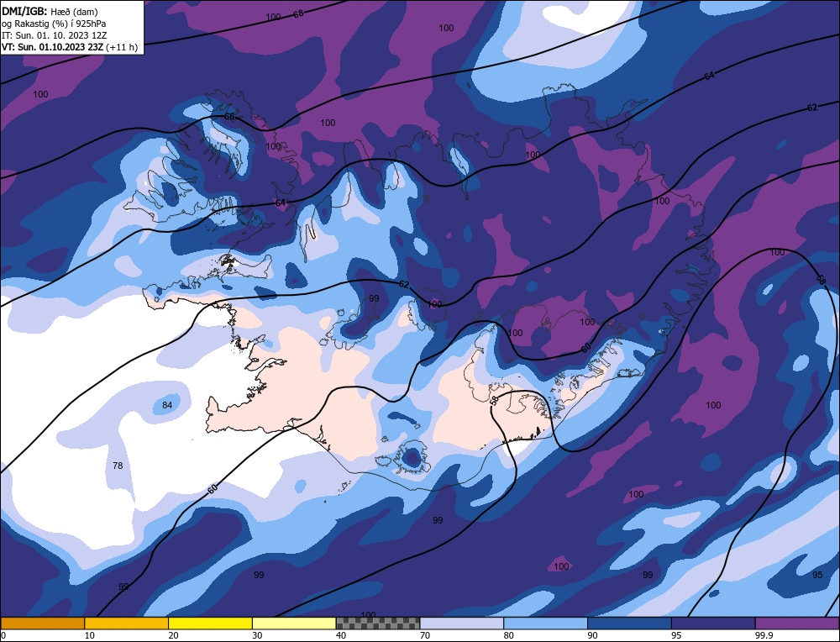Click the '0' legend tick label
Viewport: 840px width, 642px height.
(3, 635)
